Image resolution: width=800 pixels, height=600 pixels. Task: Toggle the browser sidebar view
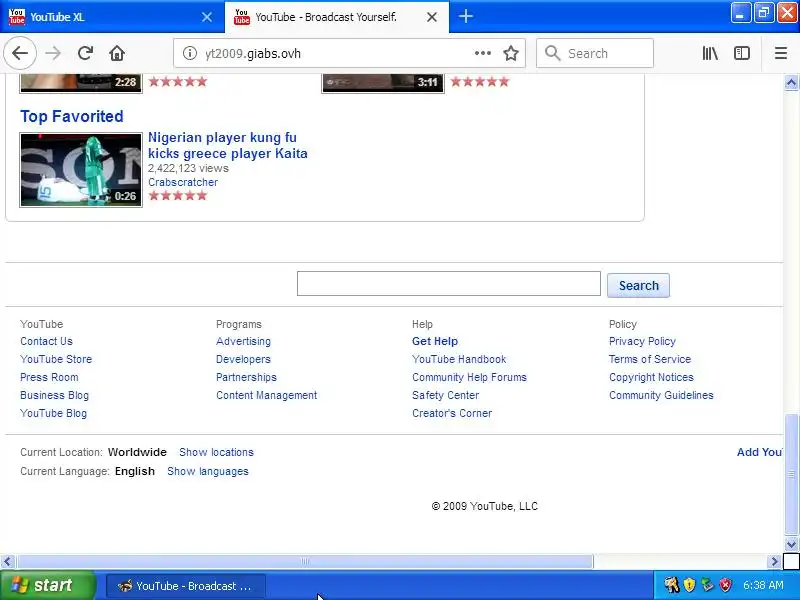pyautogui.click(x=741, y=53)
